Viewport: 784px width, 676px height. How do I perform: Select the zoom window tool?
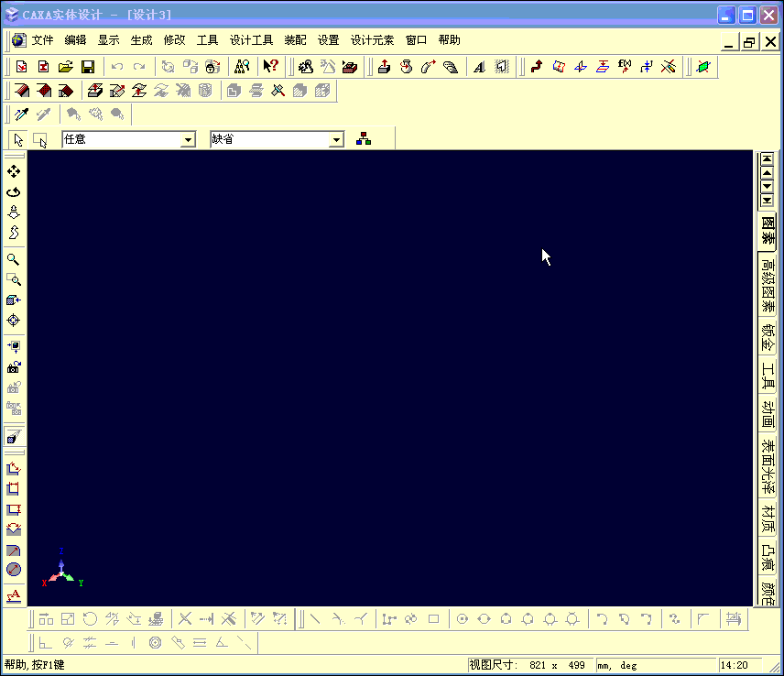14,279
